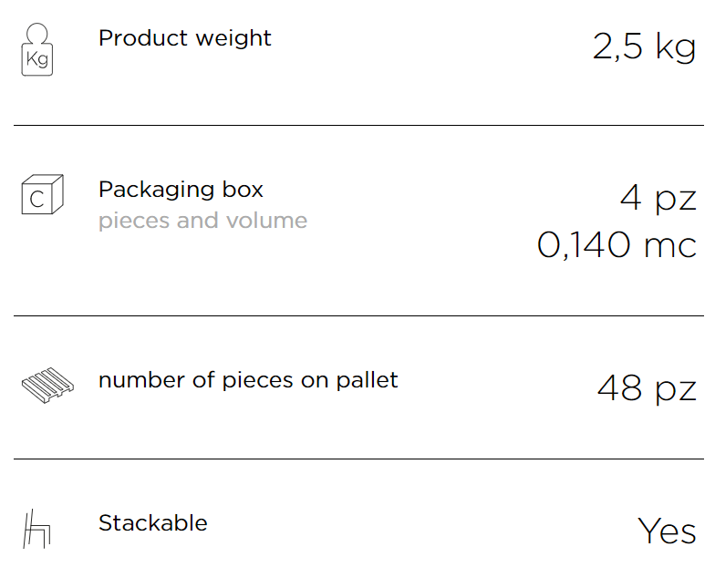
Task: Select the Stackable label
Action: 153,523
